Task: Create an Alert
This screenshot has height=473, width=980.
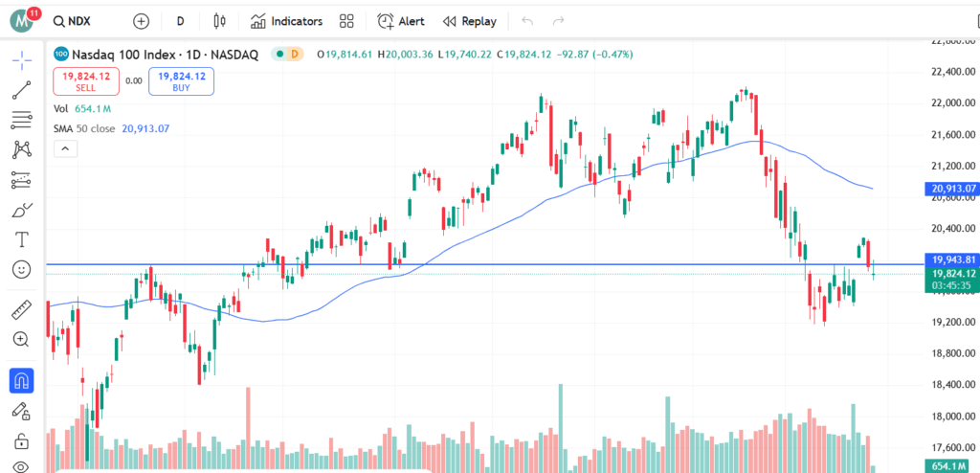Action: coord(401,21)
